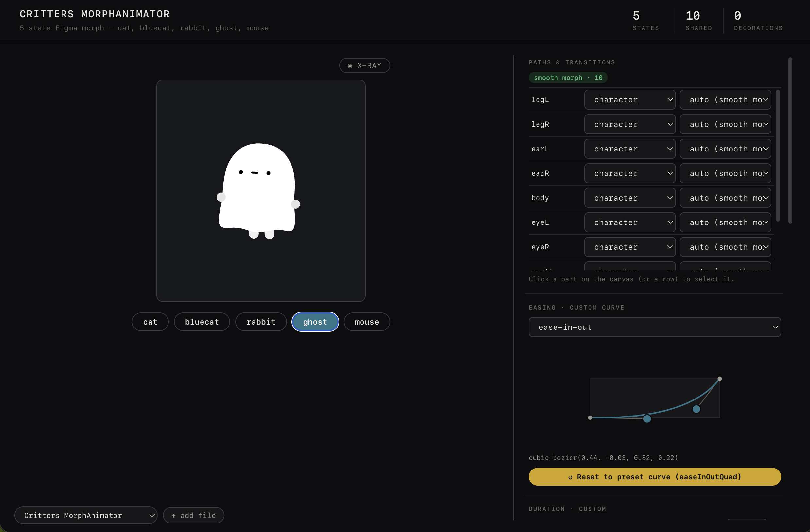Open the eyeL character dropdown

[x=630, y=222]
